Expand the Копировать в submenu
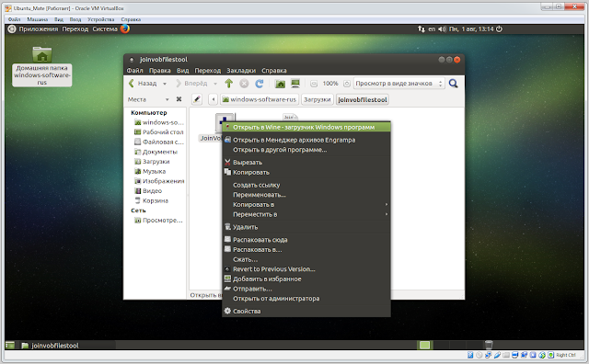The image size is (589, 364). (x=306, y=204)
